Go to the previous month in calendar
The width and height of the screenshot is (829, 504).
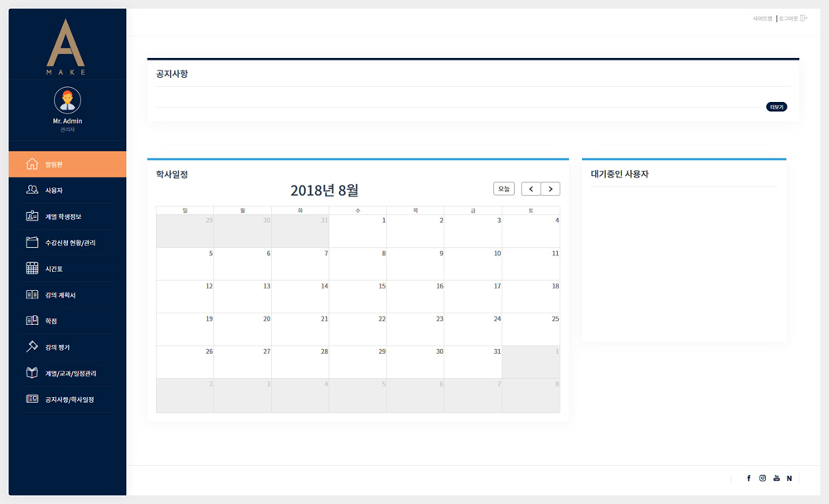(531, 189)
